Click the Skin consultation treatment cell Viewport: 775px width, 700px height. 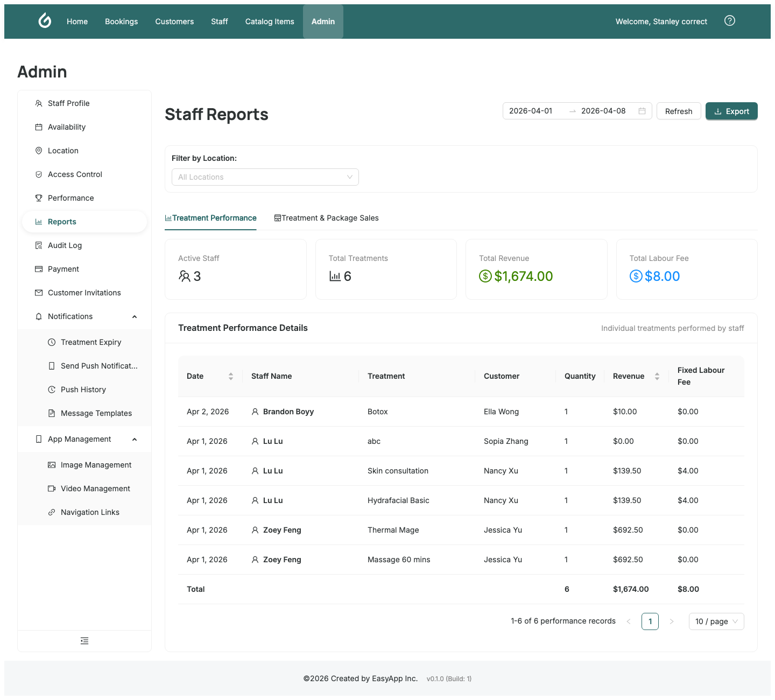pos(398,471)
